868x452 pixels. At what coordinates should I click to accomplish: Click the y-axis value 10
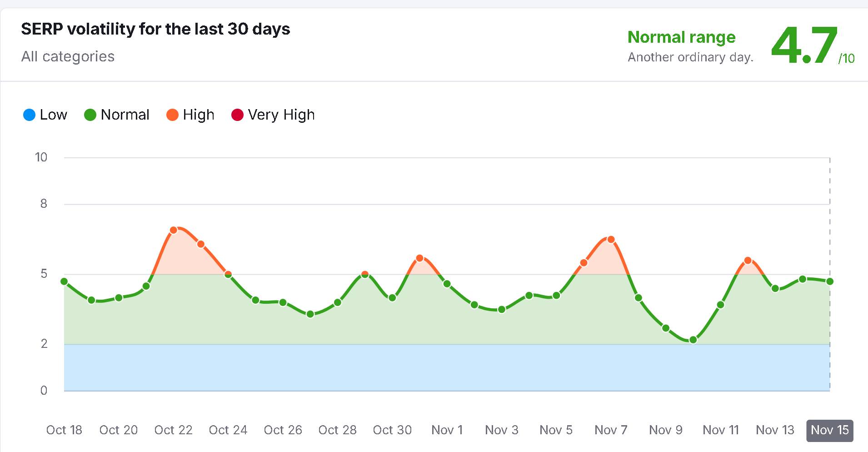click(41, 157)
